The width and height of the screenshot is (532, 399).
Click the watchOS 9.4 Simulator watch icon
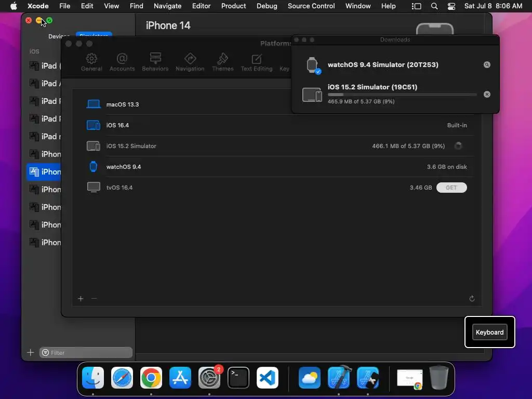tap(312, 65)
